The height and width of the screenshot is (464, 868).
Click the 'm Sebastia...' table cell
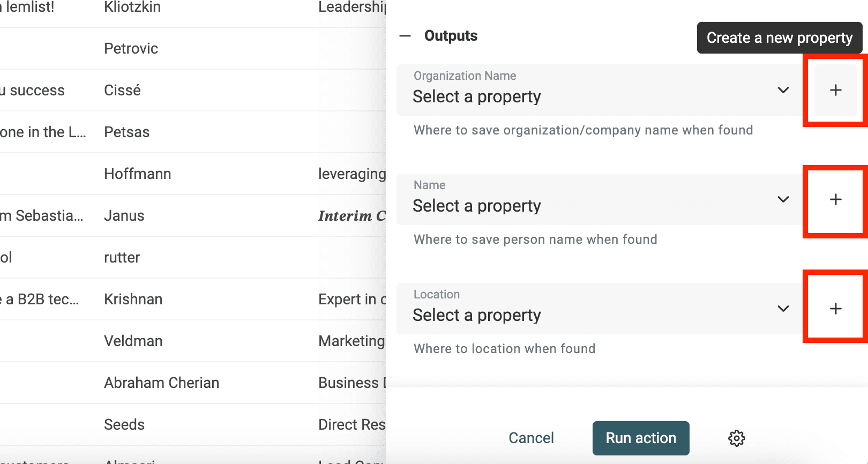[42, 216]
